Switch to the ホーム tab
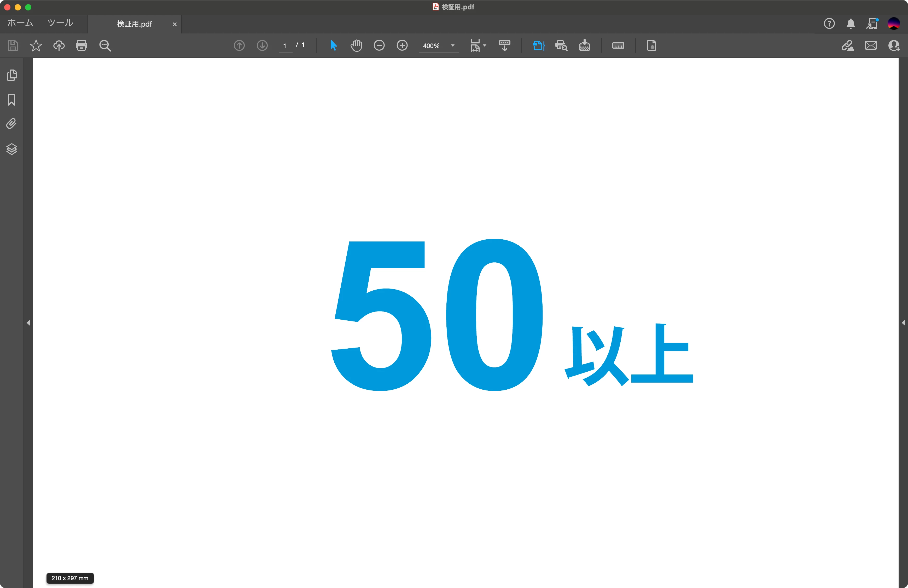The width and height of the screenshot is (908, 588). tap(20, 23)
